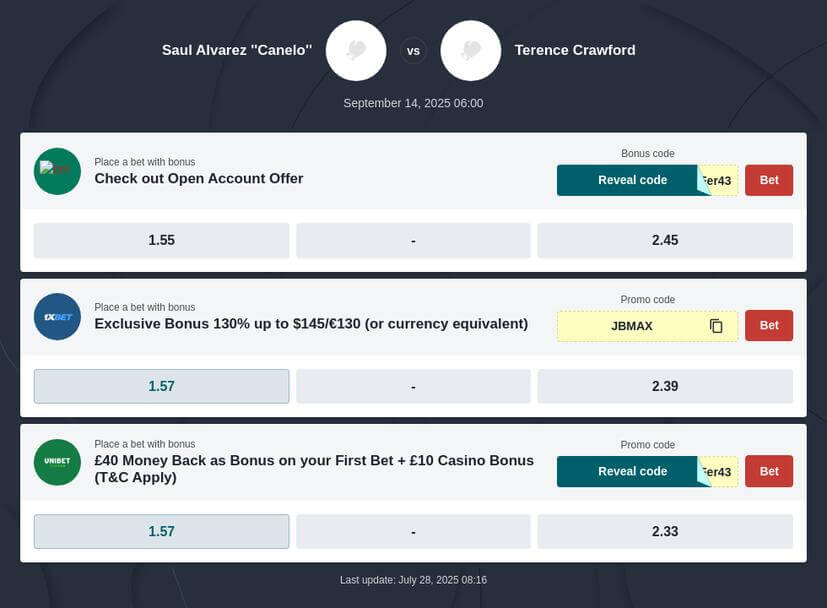Select 2.33 odds for Crawford
The image size is (827, 608).
(x=665, y=532)
